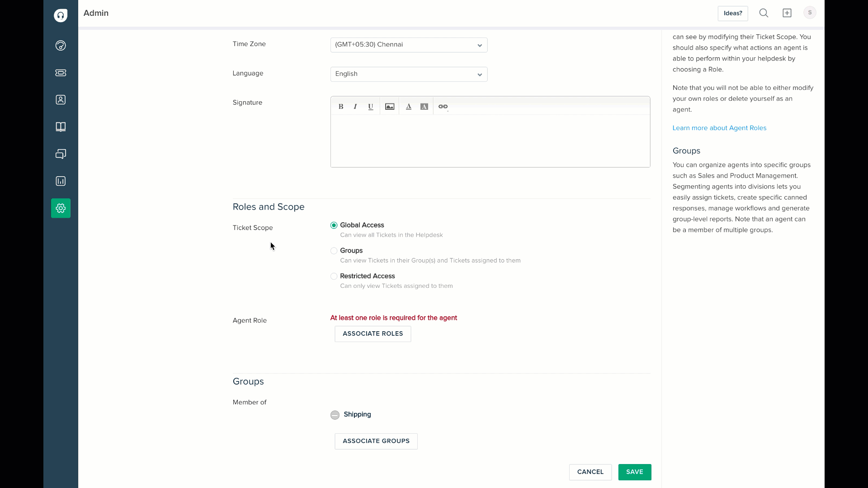Toggle bold formatting in signature
Viewport: 868px width, 488px height.
click(341, 107)
